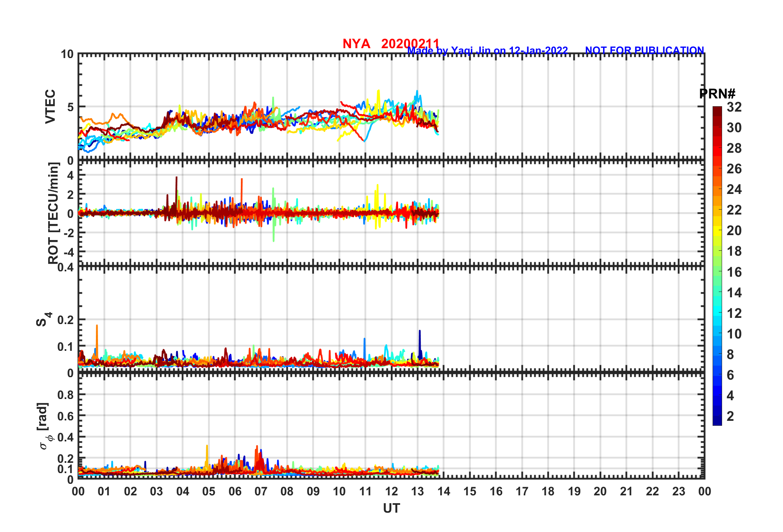This screenshot has height=532, width=783.
Task: Select UT axis tick label 14
Action: (444, 491)
